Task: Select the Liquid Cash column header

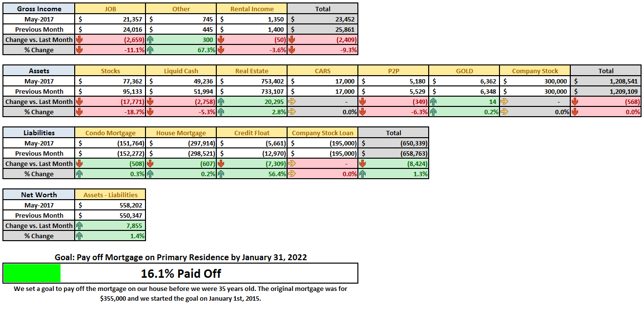Action: tap(181, 71)
